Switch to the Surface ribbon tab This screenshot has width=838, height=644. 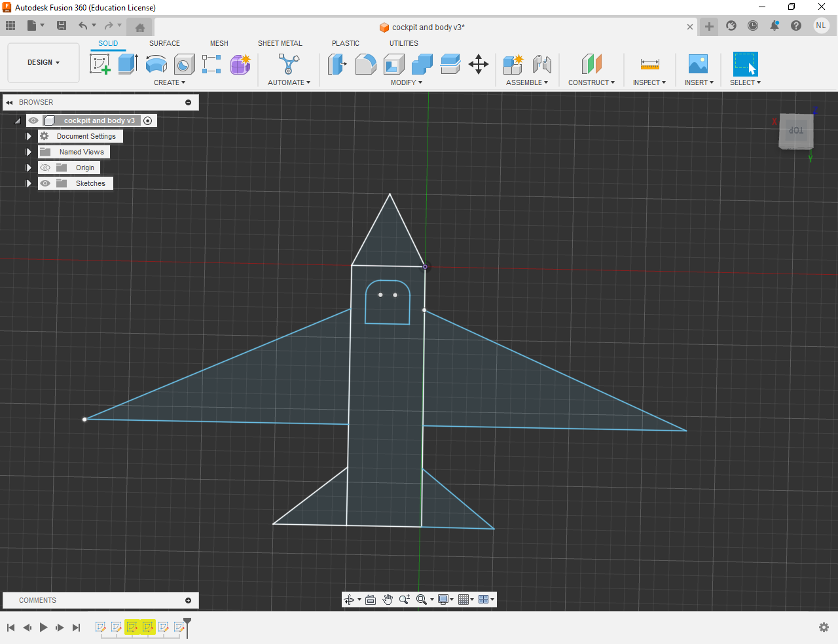click(164, 43)
